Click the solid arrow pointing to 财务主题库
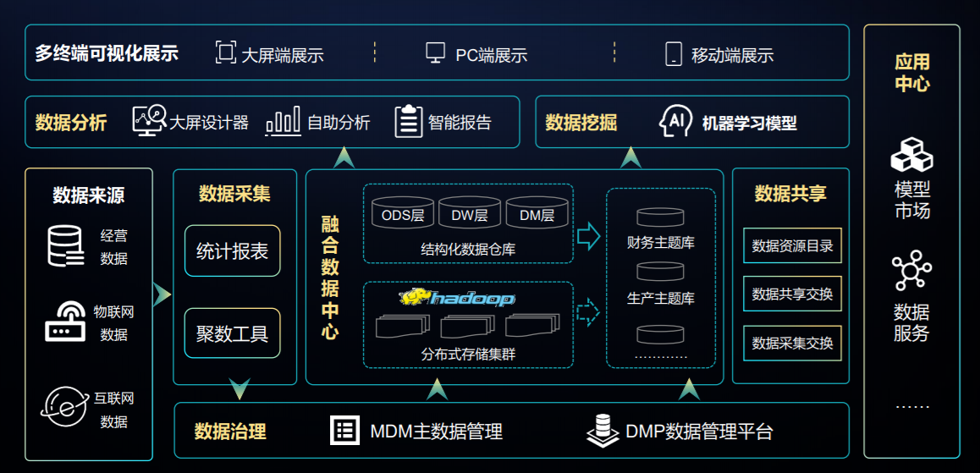This screenshot has width=980, height=473. point(588,236)
